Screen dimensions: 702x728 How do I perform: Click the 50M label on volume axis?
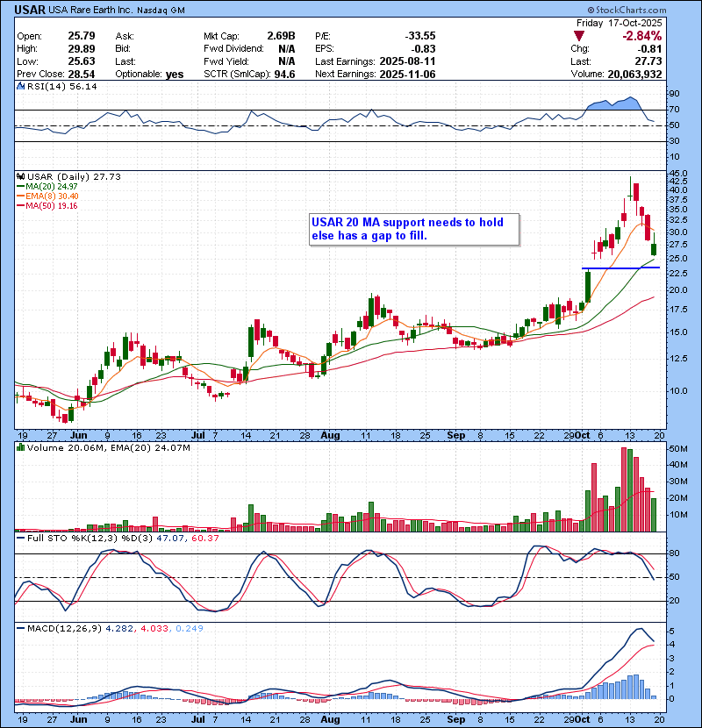(x=677, y=449)
